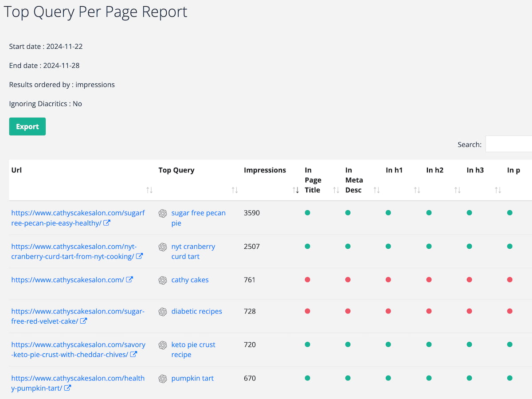Click 'Results ordered by : impressions' text
Screen dimensions: 532x399
62,85
